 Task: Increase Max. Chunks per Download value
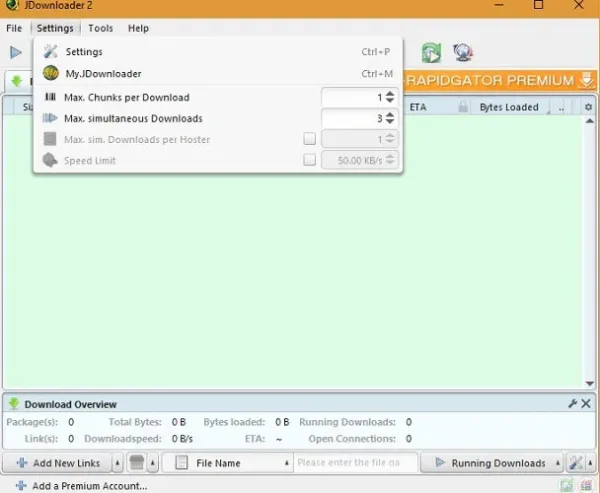(x=390, y=94)
